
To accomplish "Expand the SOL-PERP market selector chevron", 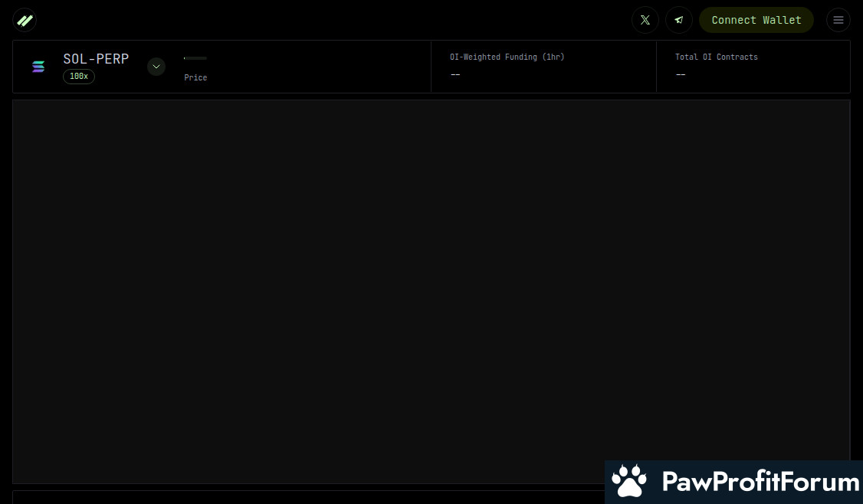I will 156,67.
